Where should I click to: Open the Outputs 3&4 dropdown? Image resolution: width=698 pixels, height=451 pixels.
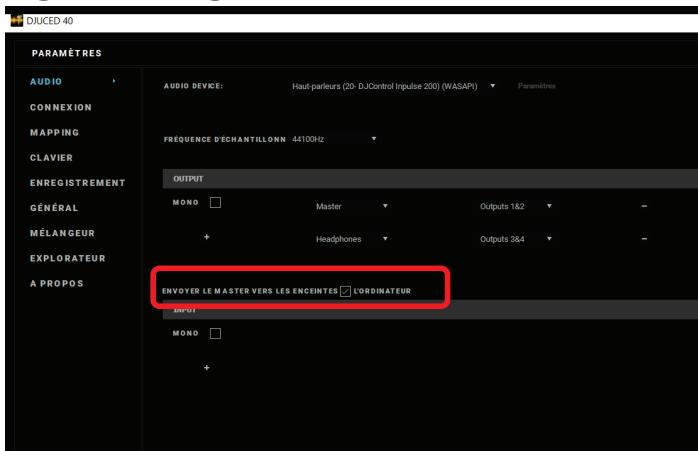pos(516,239)
